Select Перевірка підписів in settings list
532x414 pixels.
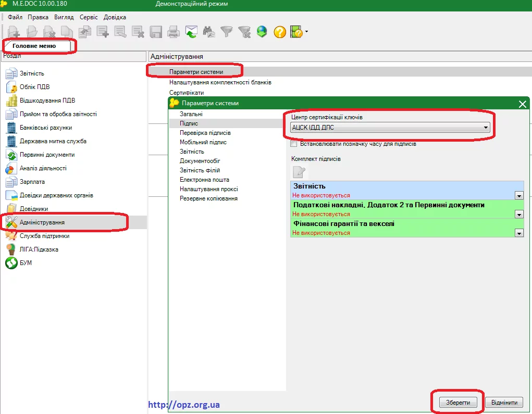point(205,133)
